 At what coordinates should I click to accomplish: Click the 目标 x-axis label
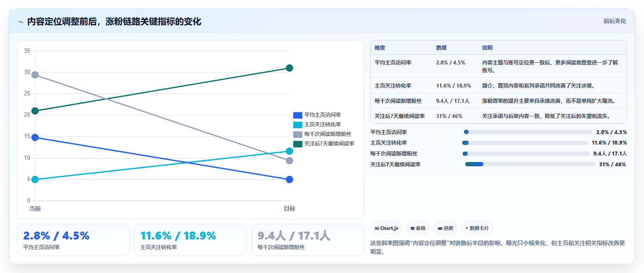[289, 209]
